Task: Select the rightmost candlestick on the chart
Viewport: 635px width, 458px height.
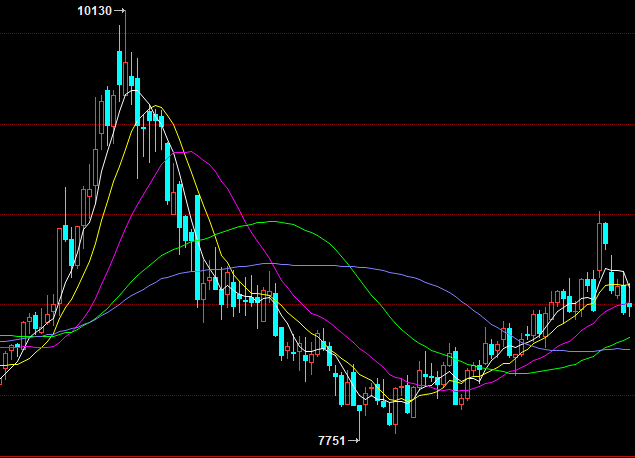Action: (629, 305)
